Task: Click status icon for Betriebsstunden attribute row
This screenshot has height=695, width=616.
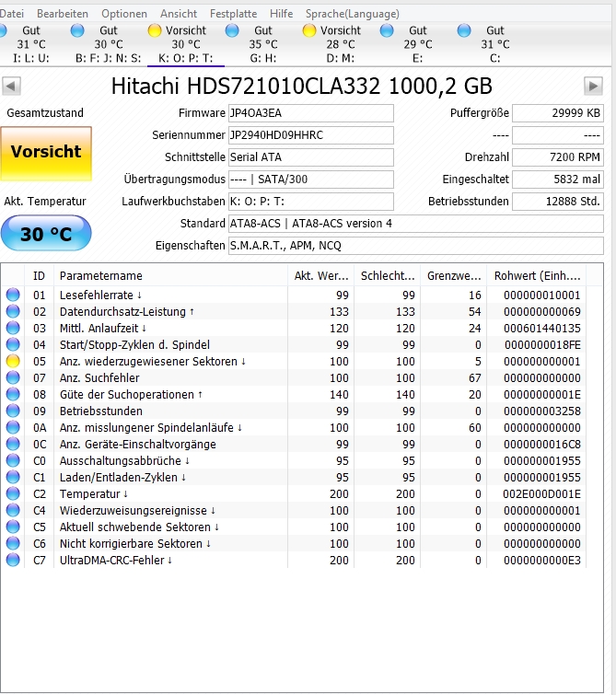Action: [13, 411]
